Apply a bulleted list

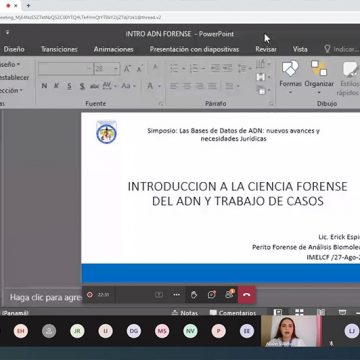174,69
